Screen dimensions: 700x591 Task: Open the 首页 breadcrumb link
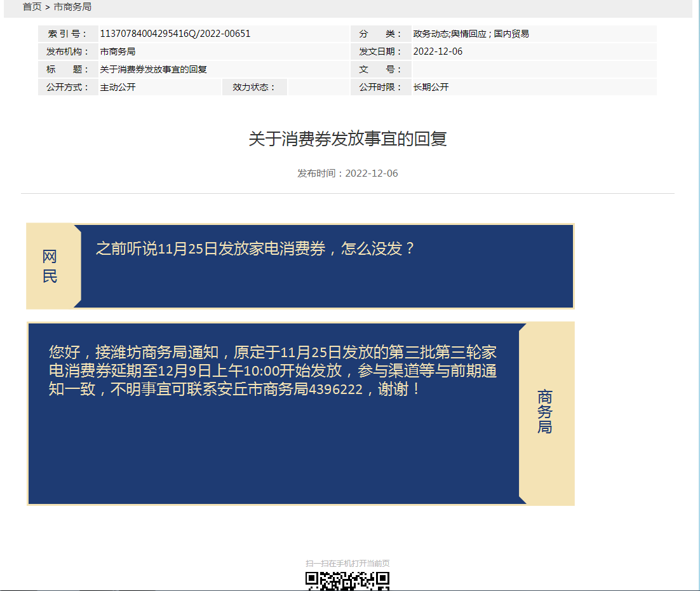(x=32, y=7)
